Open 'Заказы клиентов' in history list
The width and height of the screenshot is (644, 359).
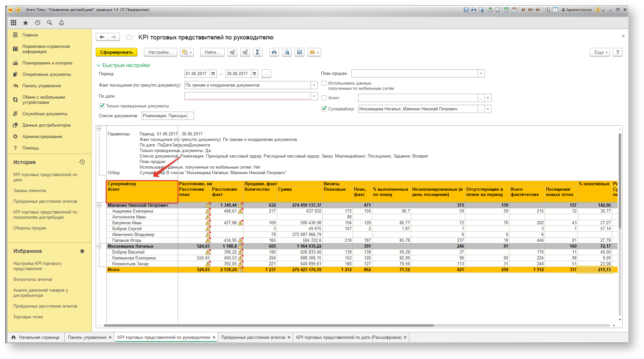tap(30, 190)
